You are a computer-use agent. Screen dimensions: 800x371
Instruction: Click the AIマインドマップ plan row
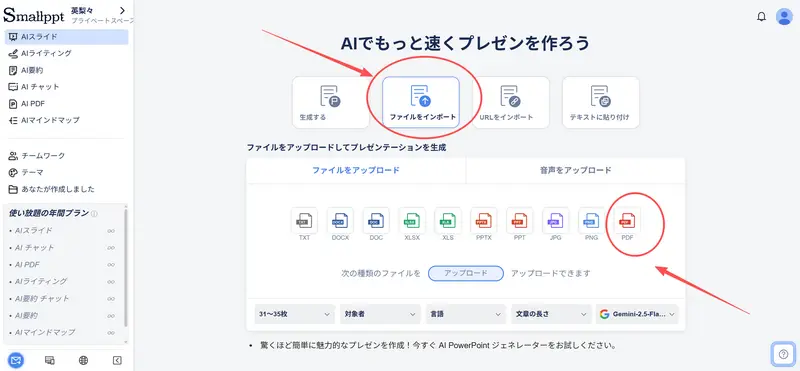pos(62,332)
